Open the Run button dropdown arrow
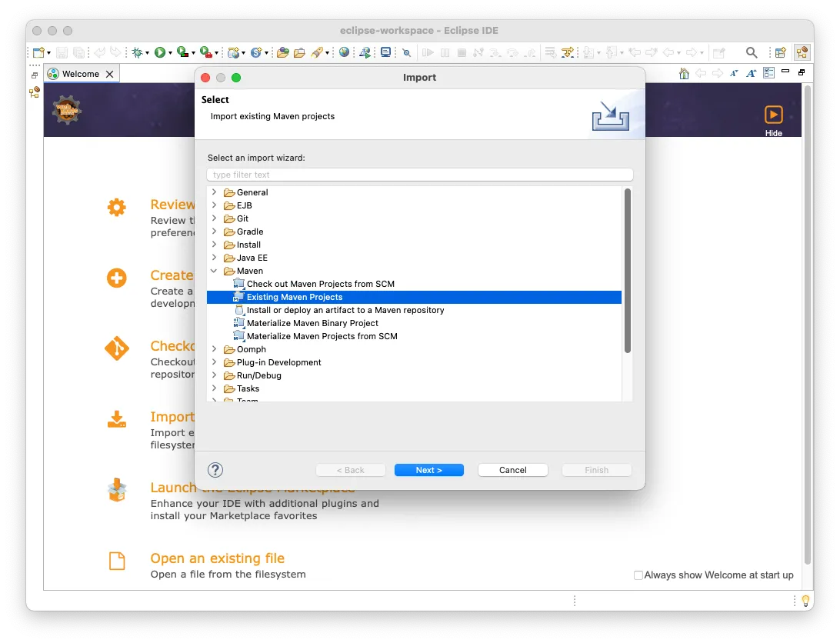840x643 pixels. 172,52
